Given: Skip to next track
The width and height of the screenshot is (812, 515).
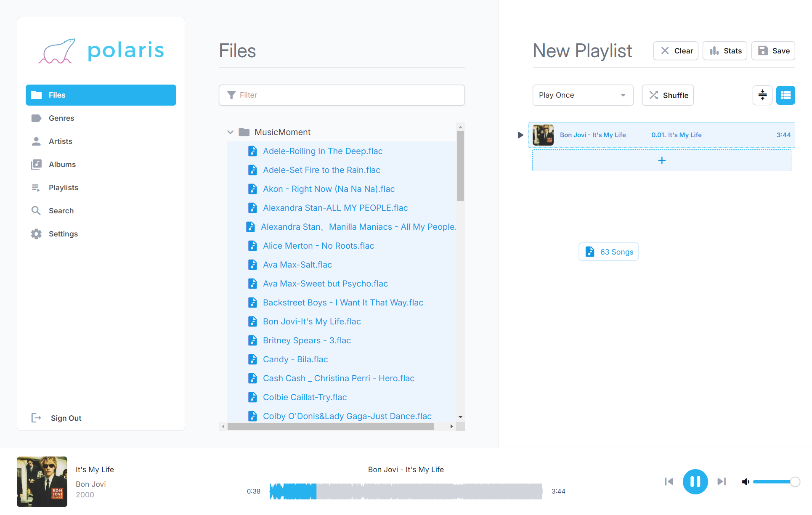Looking at the screenshot, I should tap(722, 481).
